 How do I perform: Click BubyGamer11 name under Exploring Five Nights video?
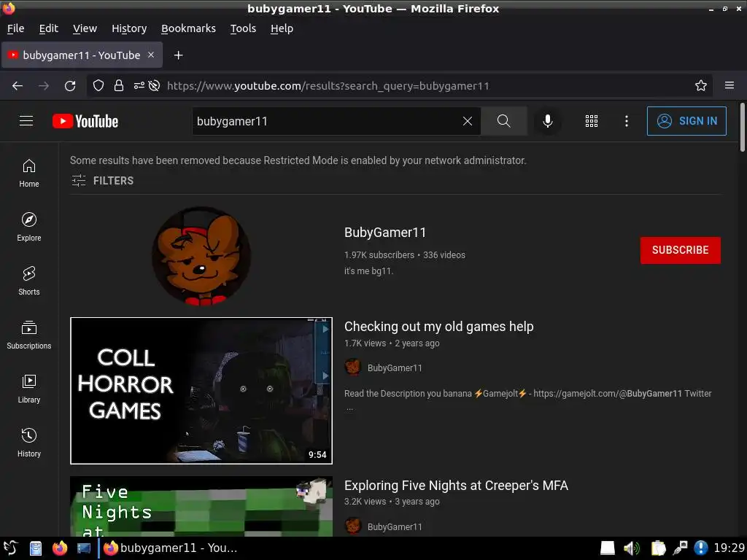(395, 526)
